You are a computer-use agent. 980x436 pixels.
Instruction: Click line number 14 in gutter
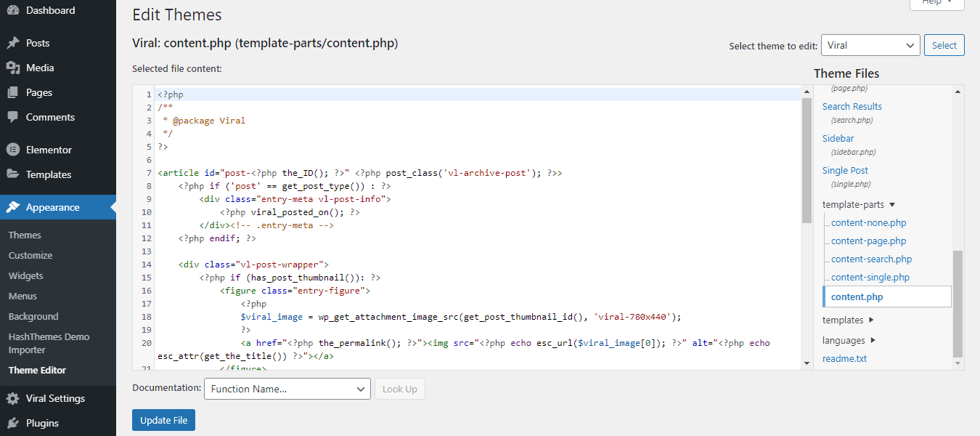pyautogui.click(x=147, y=265)
